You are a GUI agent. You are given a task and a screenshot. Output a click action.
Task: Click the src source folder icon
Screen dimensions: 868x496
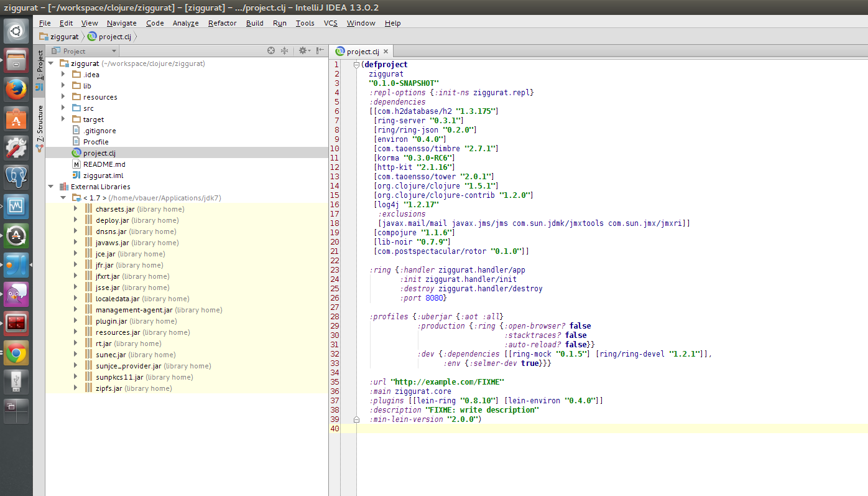[x=76, y=108]
